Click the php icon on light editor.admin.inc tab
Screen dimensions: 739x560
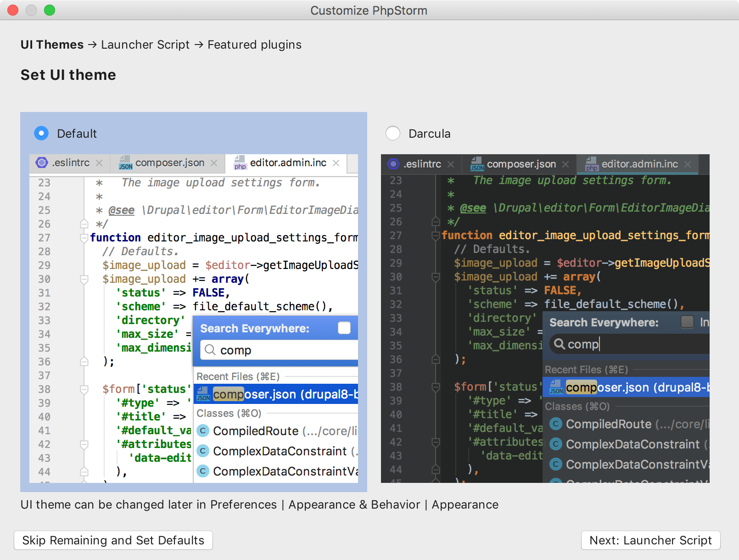pos(240,163)
